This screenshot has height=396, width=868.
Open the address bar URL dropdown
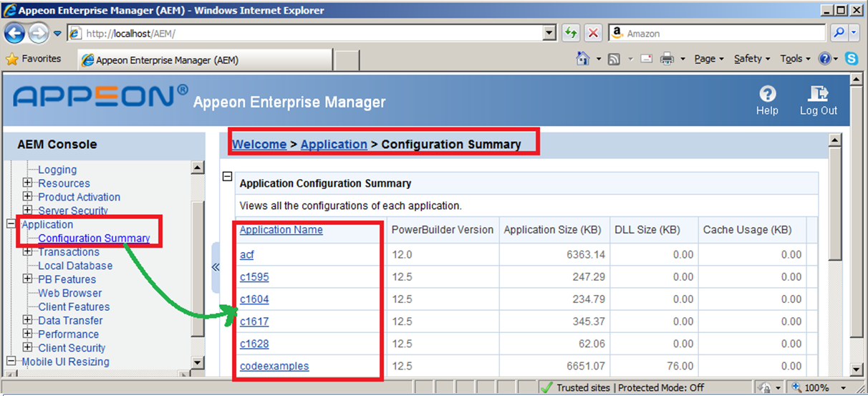tap(550, 33)
